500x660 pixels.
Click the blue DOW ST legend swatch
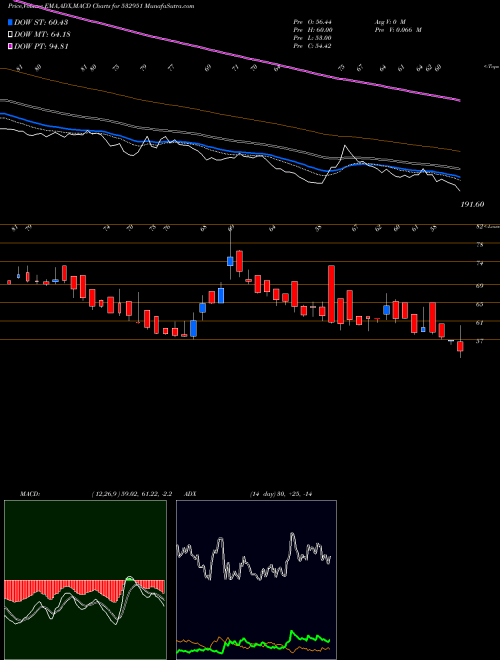click(11, 22)
